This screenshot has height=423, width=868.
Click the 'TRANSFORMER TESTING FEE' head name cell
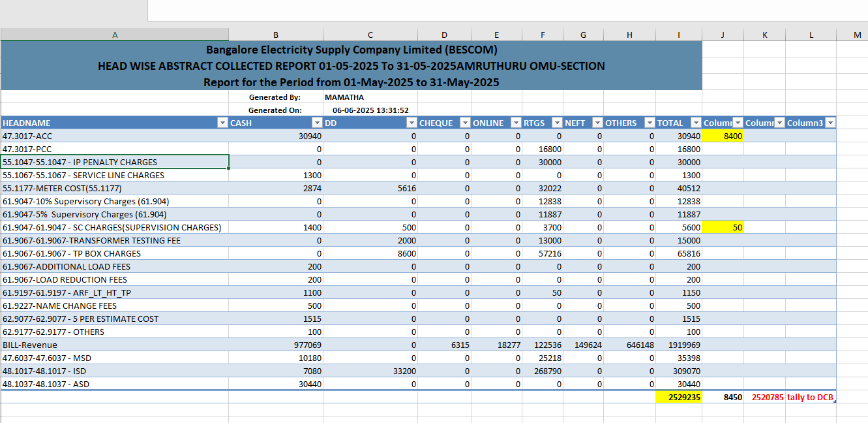pyautogui.click(x=115, y=240)
